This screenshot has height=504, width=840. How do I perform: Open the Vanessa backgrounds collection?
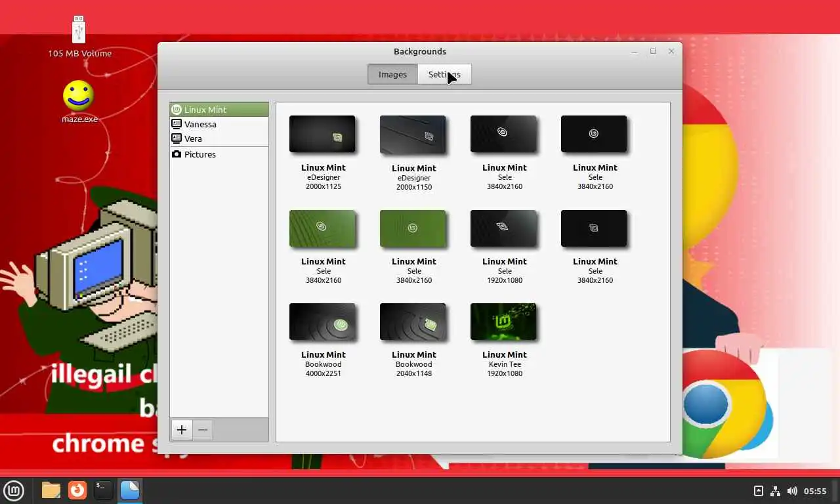click(219, 124)
